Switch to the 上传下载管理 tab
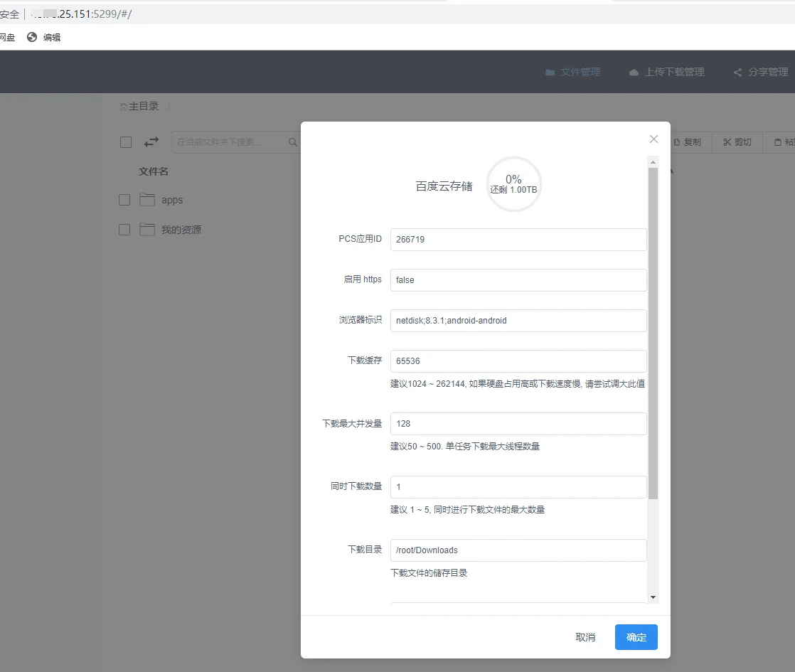This screenshot has width=795, height=672. pos(667,72)
